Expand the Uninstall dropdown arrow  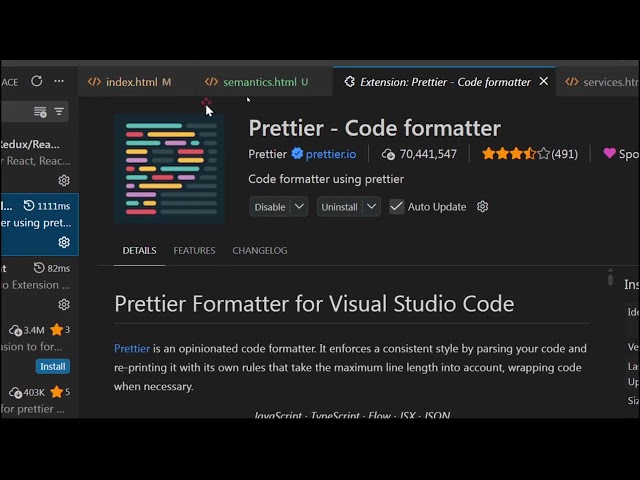coord(371,207)
